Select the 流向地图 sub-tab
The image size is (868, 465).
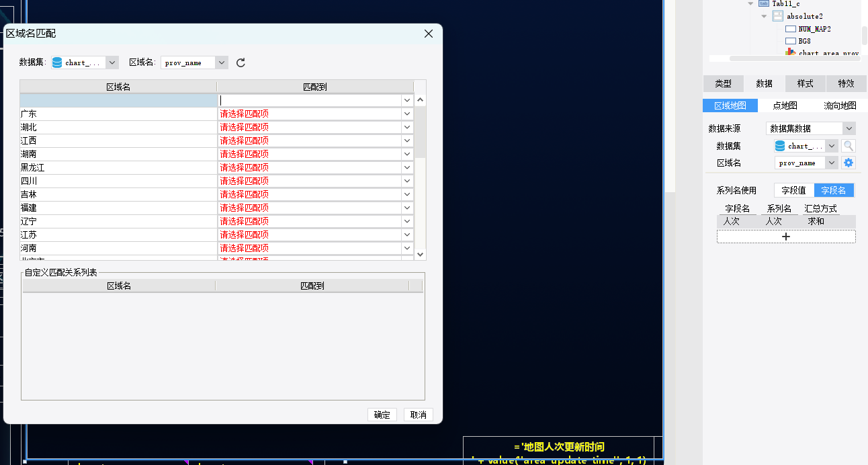pyautogui.click(x=840, y=105)
